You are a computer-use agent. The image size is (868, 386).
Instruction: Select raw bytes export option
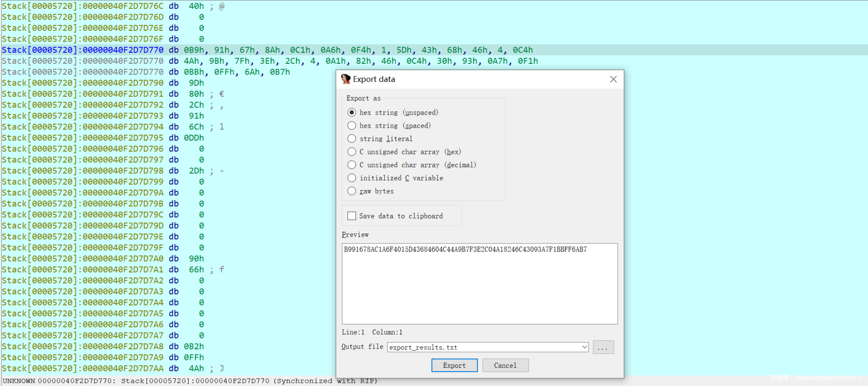352,191
